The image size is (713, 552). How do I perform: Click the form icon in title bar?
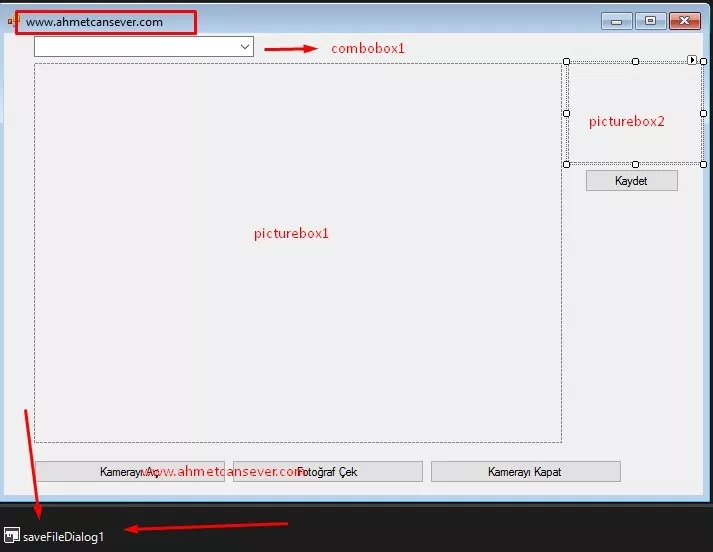13,20
